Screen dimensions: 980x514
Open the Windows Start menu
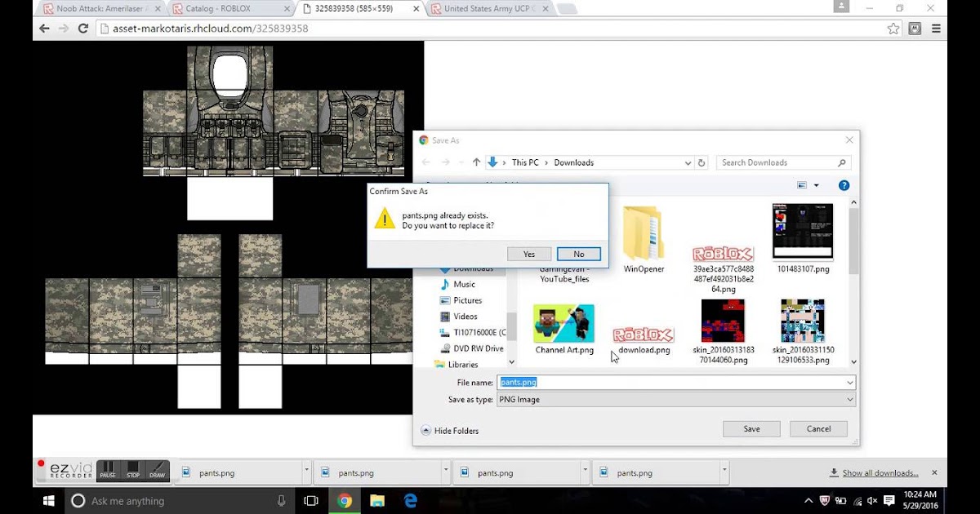pyautogui.click(x=48, y=500)
